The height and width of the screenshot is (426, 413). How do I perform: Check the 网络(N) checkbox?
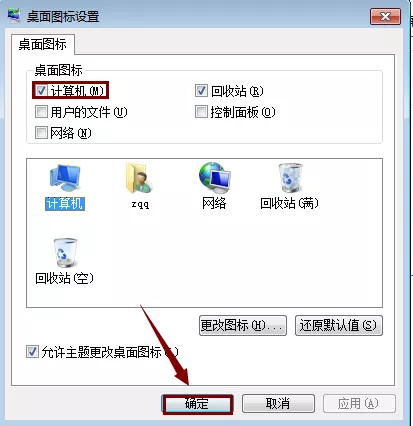[x=41, y=133]
